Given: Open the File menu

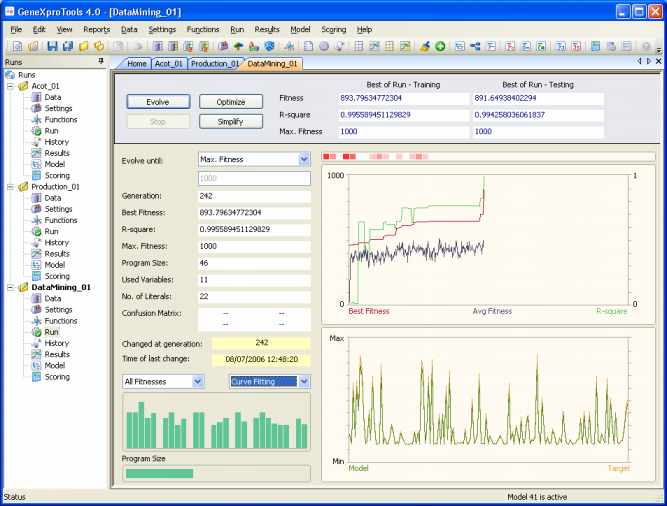Looking at the screenshot, I should coord(16,29).
